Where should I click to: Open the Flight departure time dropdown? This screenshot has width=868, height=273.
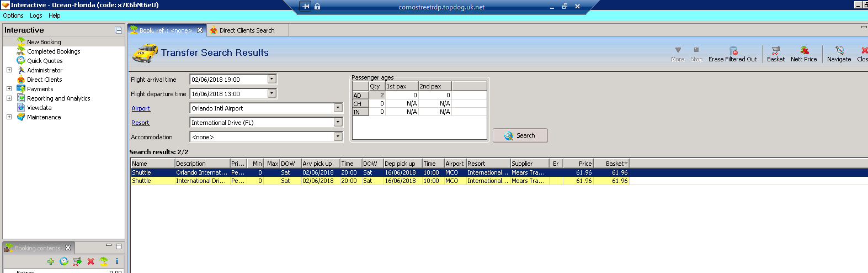click(271, 93)
